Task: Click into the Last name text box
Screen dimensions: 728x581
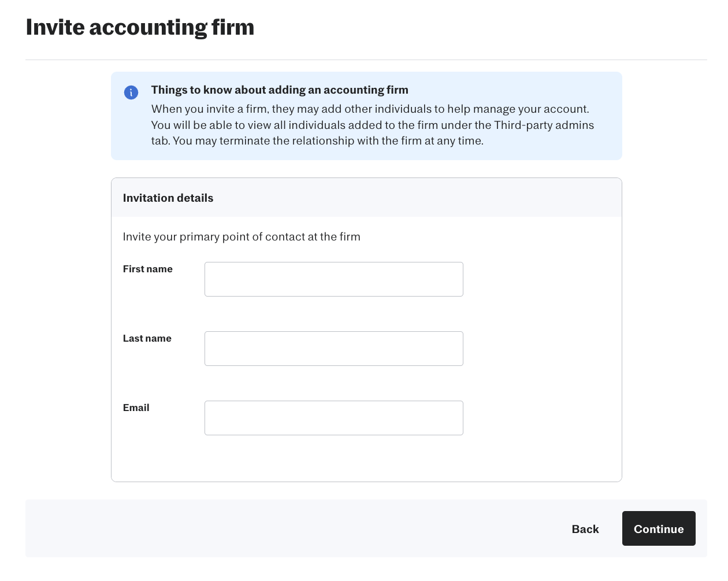Action: (x=333, y=349)
